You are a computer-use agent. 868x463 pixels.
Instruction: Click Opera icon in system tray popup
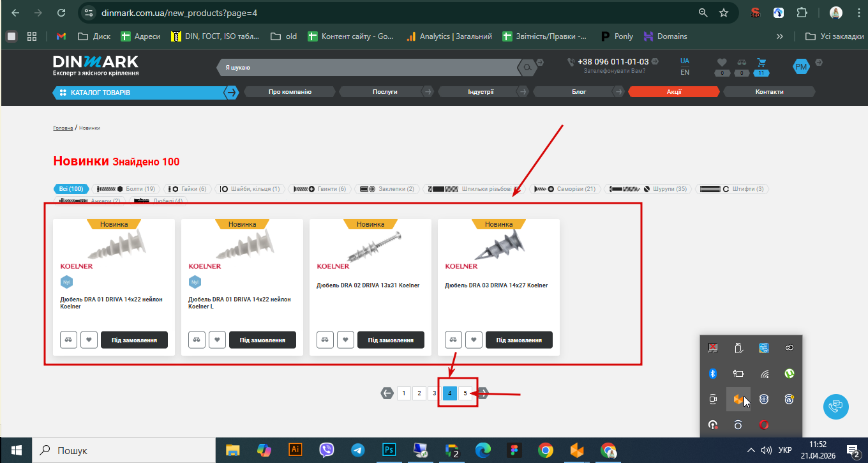coord(763,425)
